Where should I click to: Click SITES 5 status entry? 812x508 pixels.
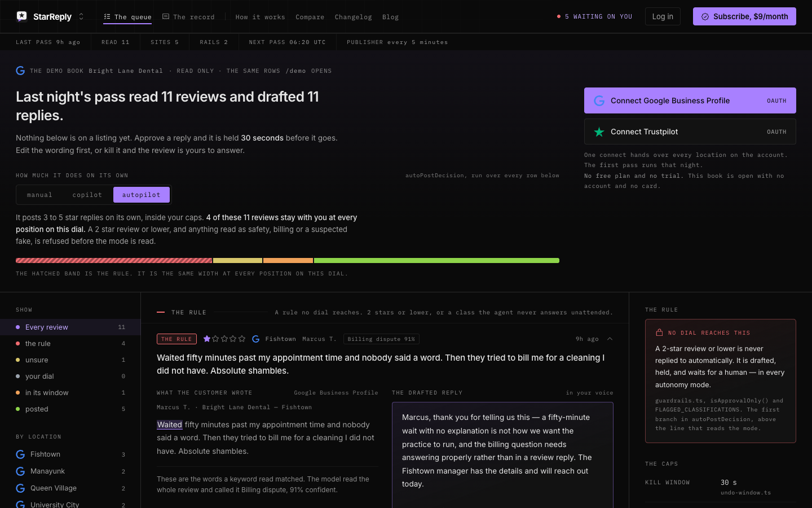(164, 42)
